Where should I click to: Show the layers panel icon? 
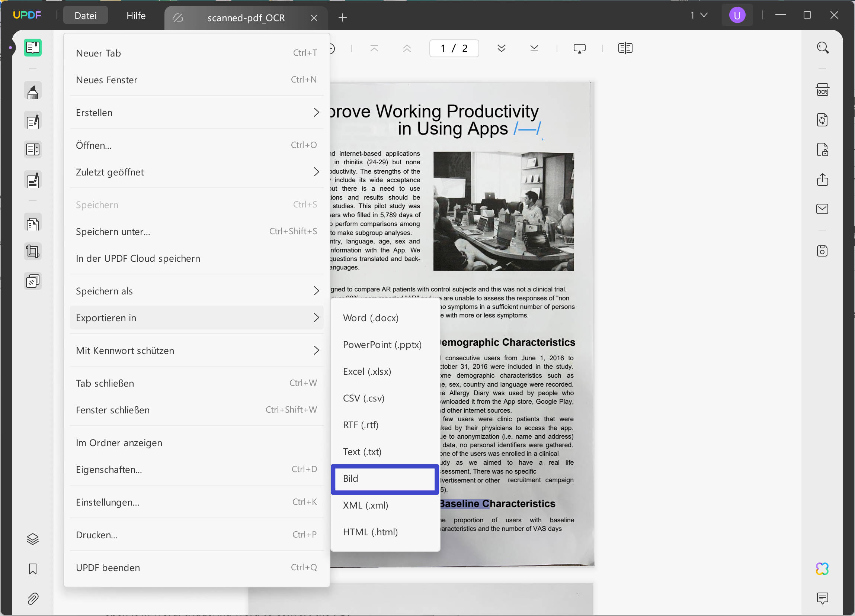coord(33,539)
